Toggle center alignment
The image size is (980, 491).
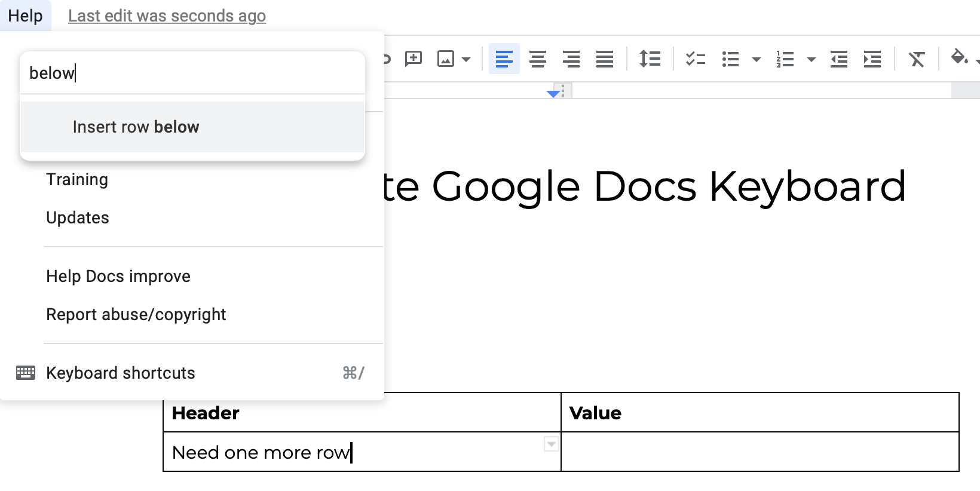[538, 59]
